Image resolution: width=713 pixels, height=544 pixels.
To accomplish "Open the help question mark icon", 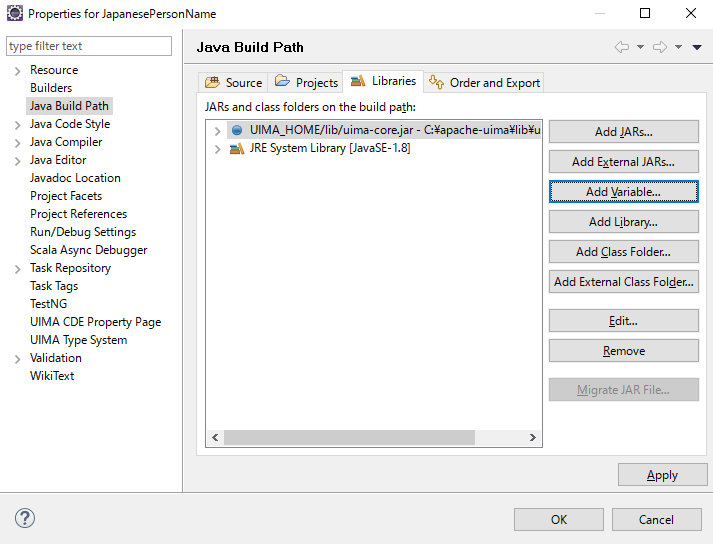I will click(x=25, y=518).
